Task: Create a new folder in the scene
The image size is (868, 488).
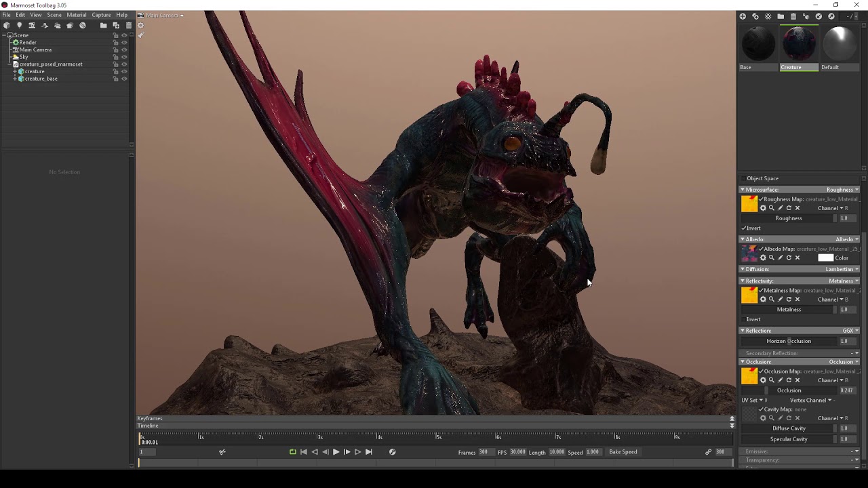Action: (x=103, y=25)
